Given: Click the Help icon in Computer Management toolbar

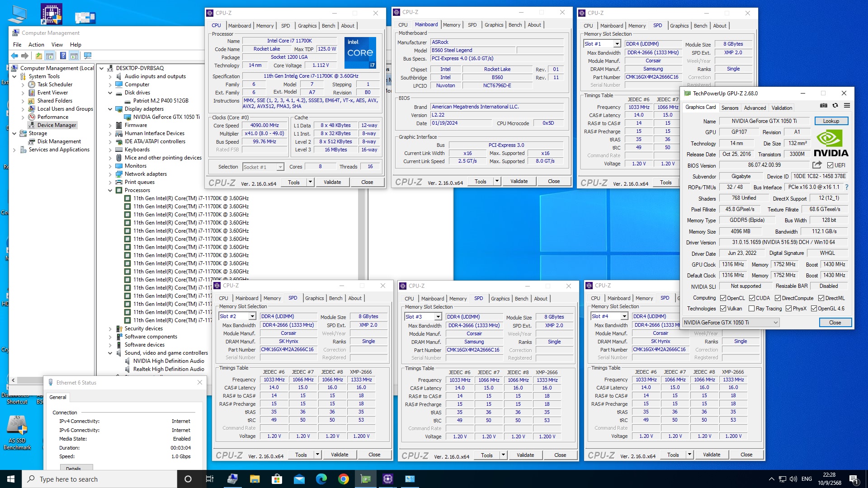Looking at the screenshot, I should point(63,56).
